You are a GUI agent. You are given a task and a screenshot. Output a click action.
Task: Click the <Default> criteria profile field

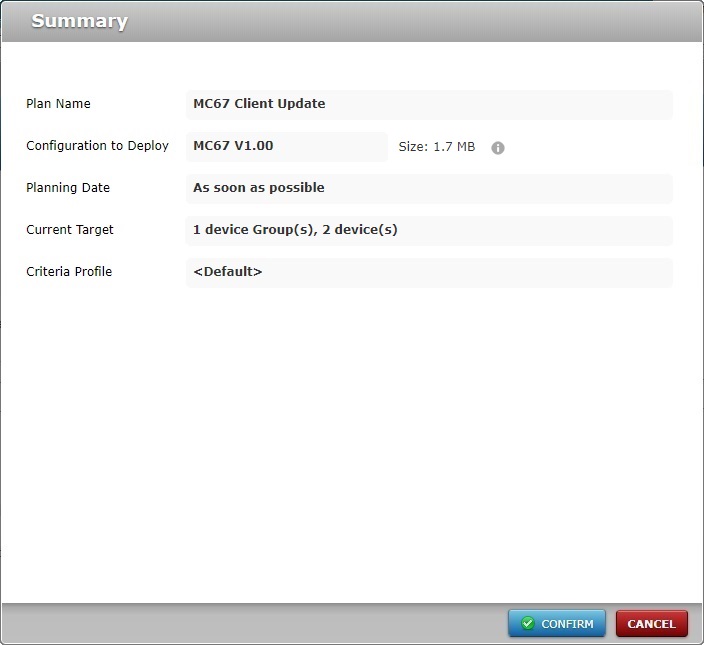click(x=429, y=272)
